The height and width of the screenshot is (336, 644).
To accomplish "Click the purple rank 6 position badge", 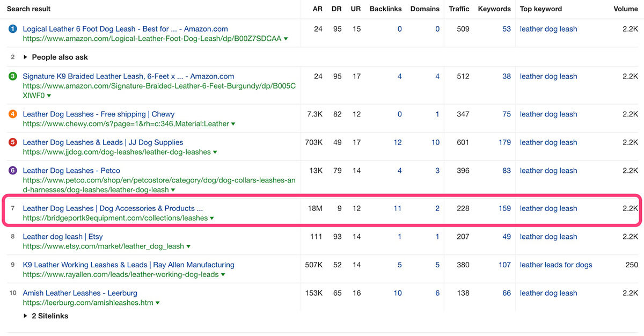I will click(x=13, y=171).
